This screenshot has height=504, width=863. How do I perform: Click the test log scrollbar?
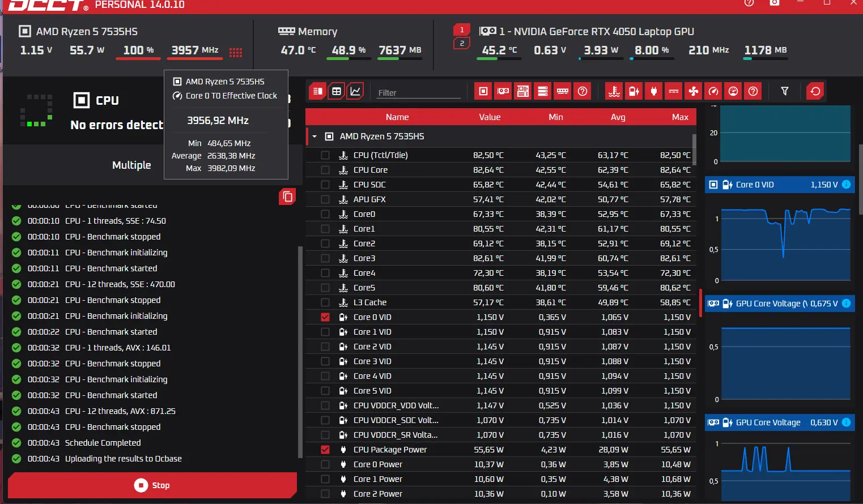(x=300, y=352)
